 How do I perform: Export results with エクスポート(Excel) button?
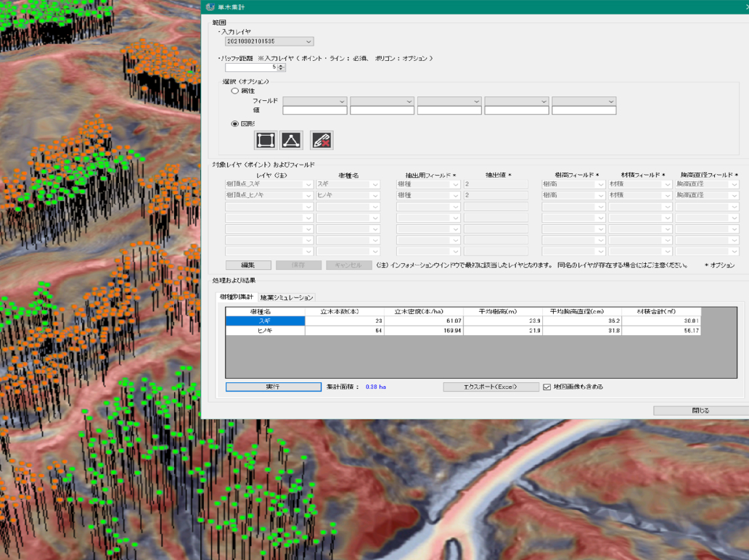(x=491, y=386)
